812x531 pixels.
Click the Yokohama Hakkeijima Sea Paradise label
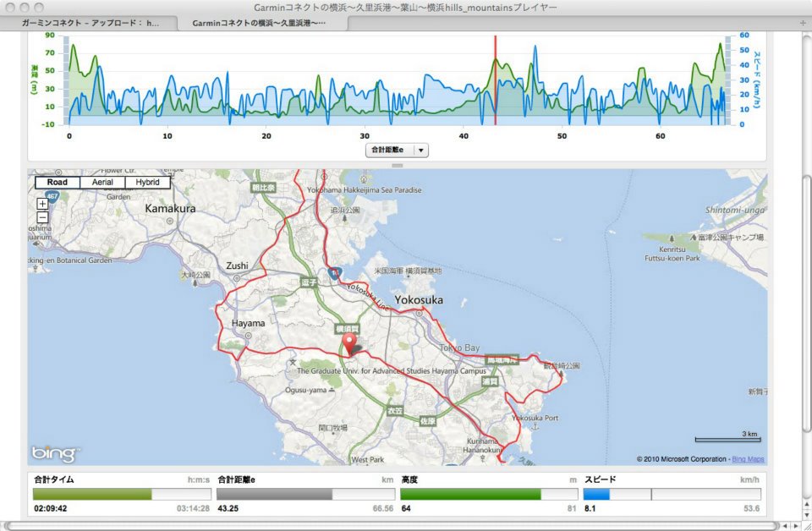[x=364, y=190]
